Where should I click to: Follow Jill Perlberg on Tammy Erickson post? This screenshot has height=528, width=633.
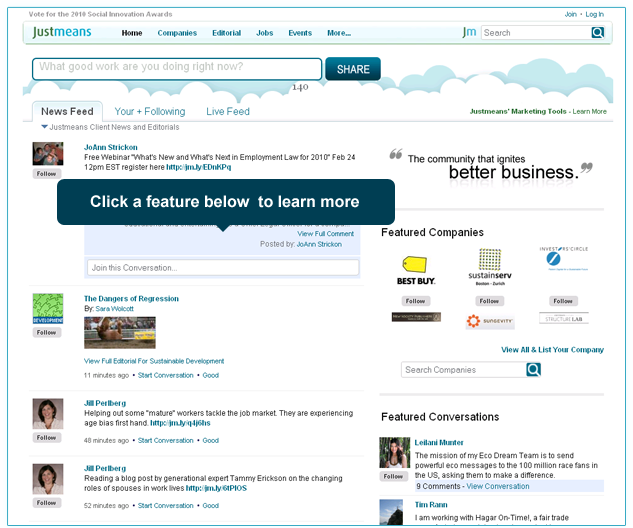click(47, 503)
